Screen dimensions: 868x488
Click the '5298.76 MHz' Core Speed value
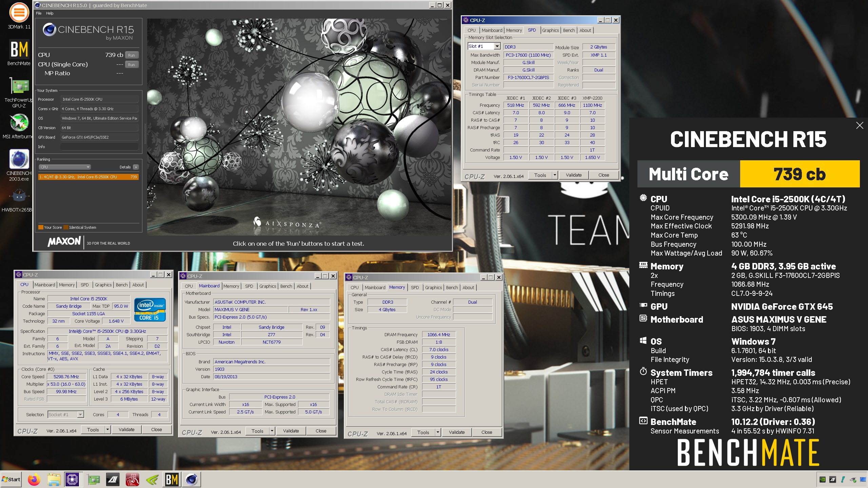click(66, 377)
